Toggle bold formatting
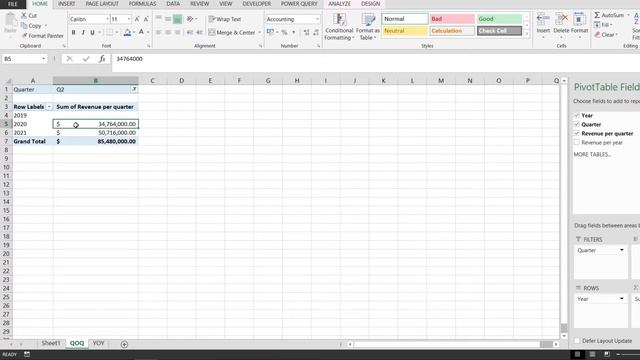This screenshot has width=640, height=360. 73,33
